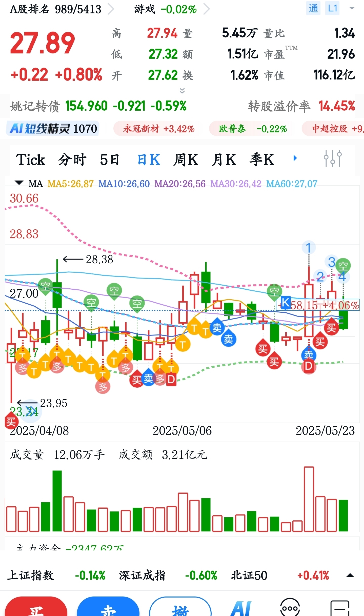Tap red D badge next to 多 marker
364x616 pixels.
pos(171,379)
